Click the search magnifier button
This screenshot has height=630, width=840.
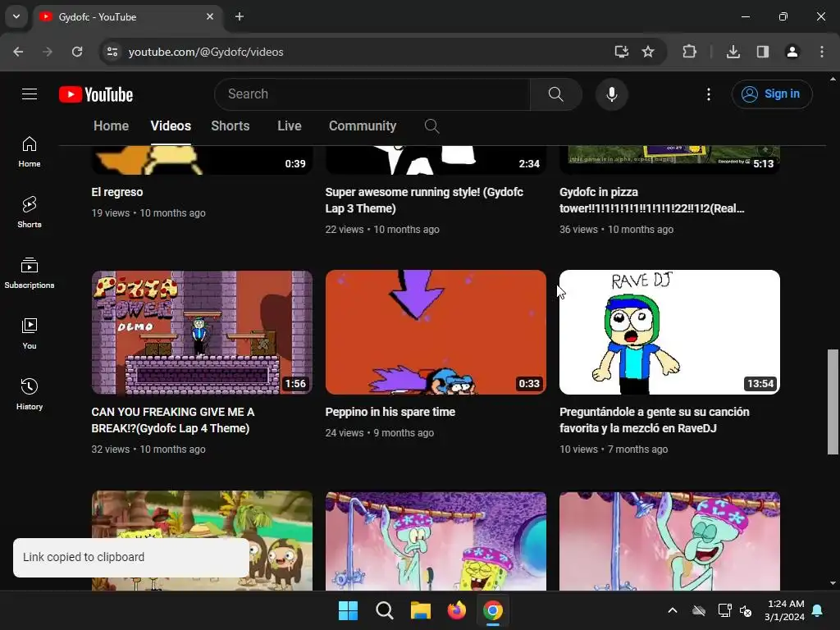[555, 94]
